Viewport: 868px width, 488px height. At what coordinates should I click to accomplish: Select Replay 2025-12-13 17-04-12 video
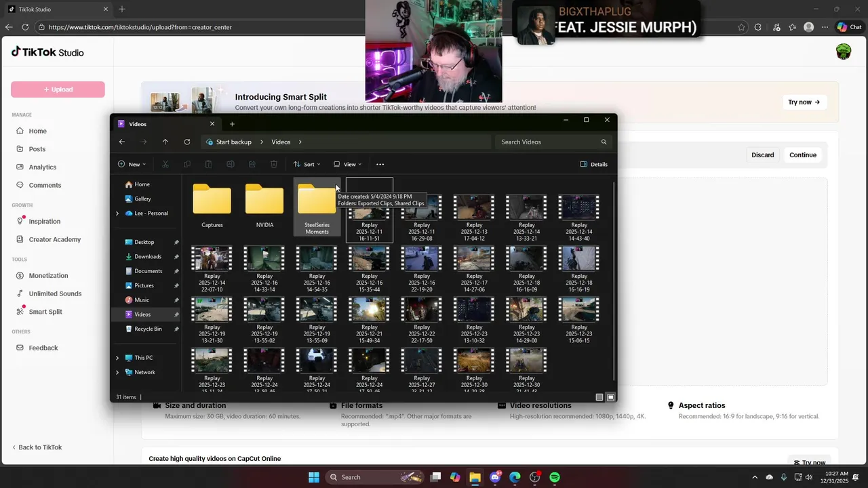point(474,218)
